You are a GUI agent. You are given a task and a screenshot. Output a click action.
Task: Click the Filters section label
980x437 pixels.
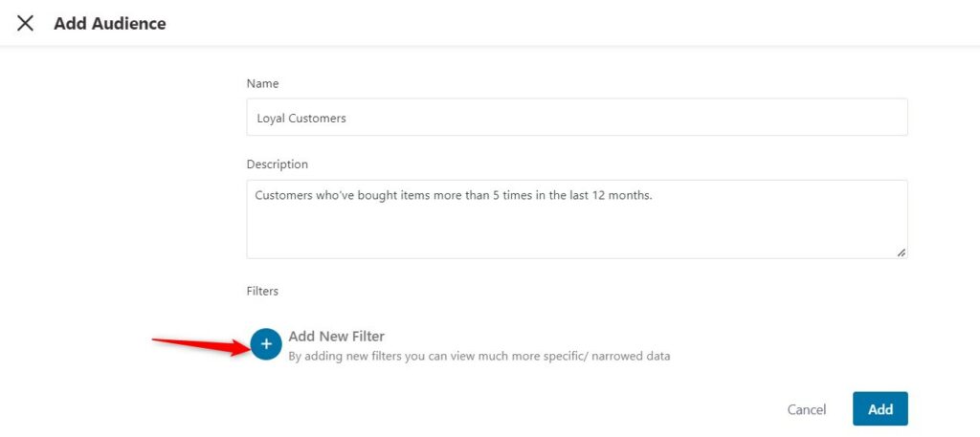click(262, 291)
